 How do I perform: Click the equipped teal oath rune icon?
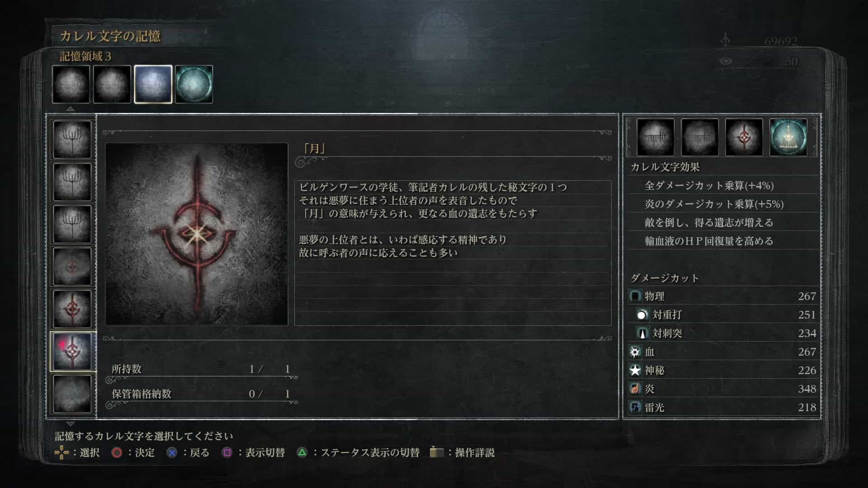[788, 137]
